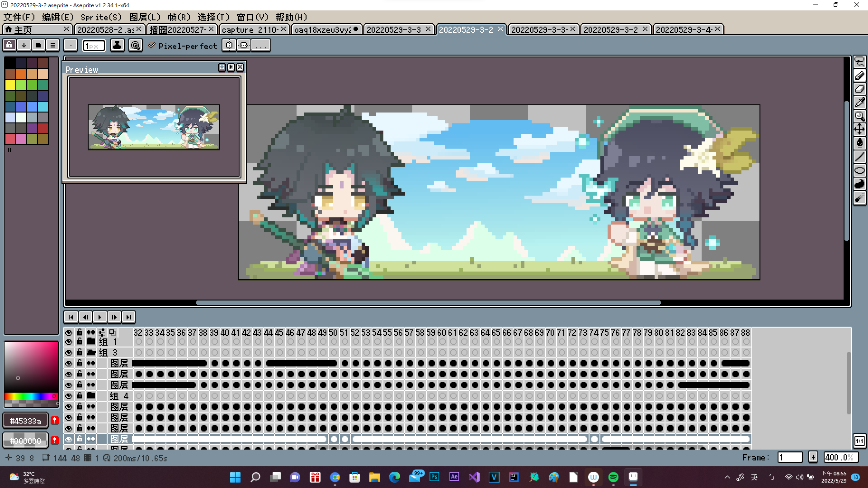Screen dimensions: 868x488
Task: Switch to the capture 2110 tab
Action: click(254, 29)
